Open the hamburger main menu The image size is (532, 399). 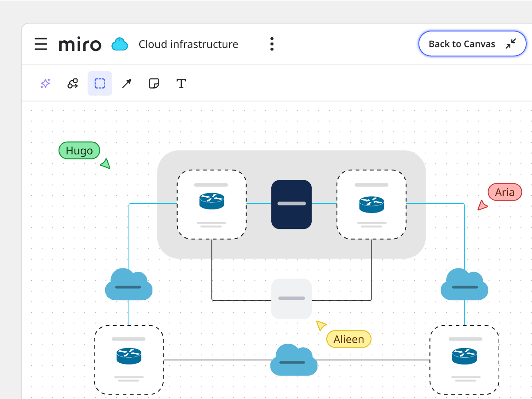point(41,44)
